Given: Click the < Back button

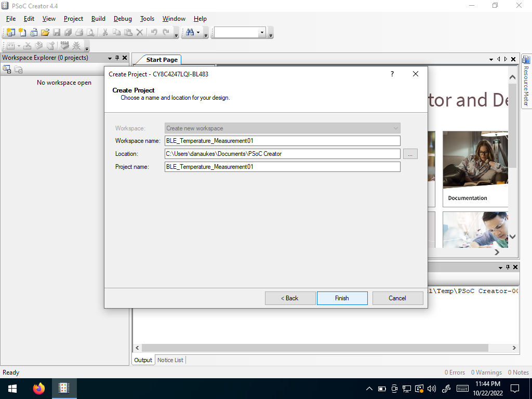Looking at the screenshot, I should [x=290, y=298].
